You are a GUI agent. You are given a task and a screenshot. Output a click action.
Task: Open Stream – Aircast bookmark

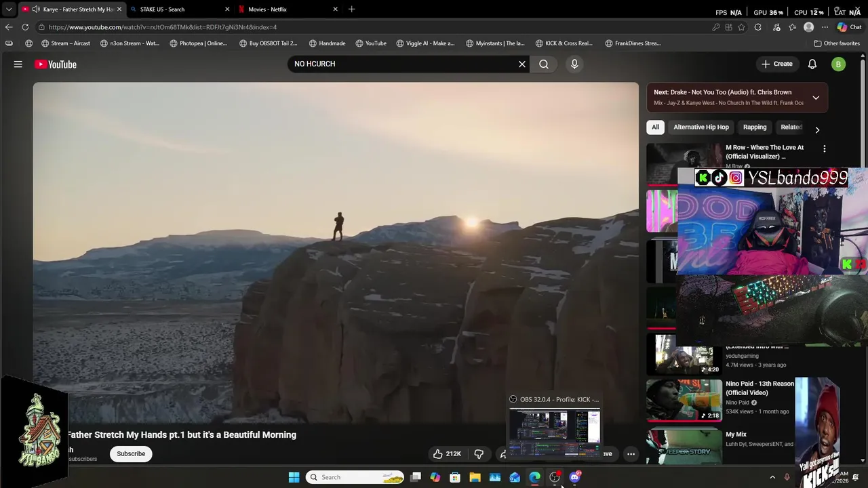(x=66, y=43)
